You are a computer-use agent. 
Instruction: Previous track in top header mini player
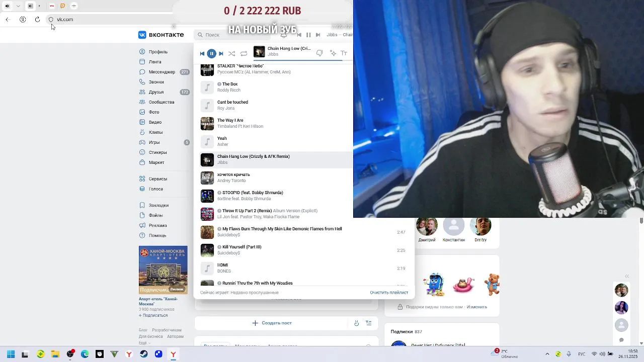pos(299,35)
